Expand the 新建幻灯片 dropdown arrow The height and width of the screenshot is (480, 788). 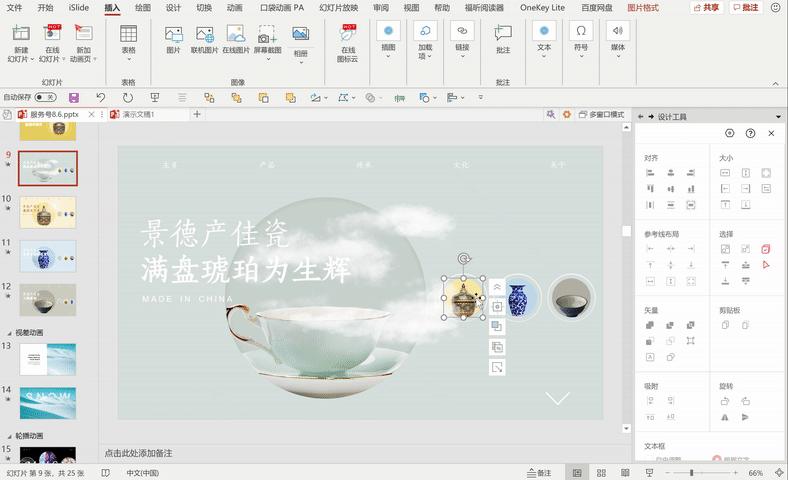(33, 59)
